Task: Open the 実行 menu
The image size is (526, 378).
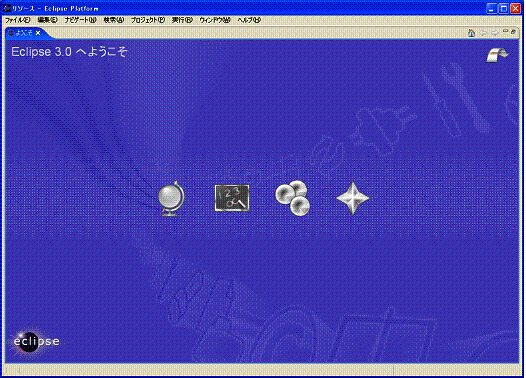Action: (182, 20)
